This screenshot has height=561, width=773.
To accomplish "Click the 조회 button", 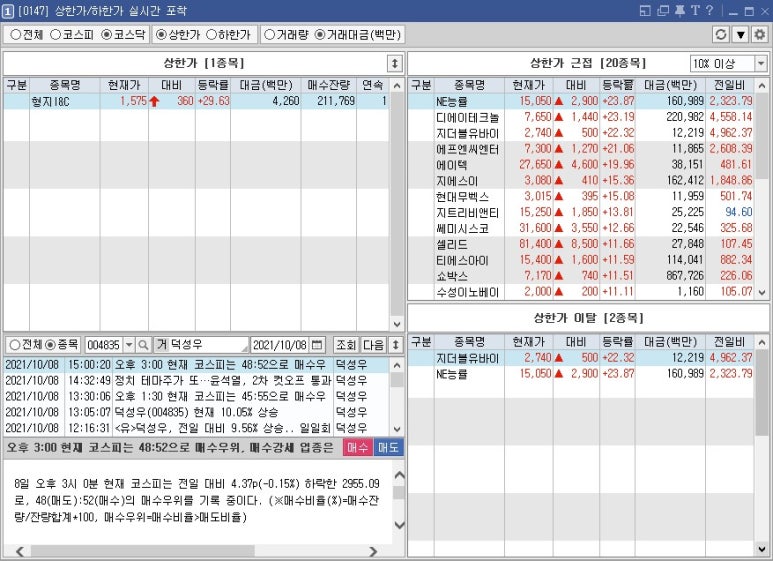I will 346,345.
